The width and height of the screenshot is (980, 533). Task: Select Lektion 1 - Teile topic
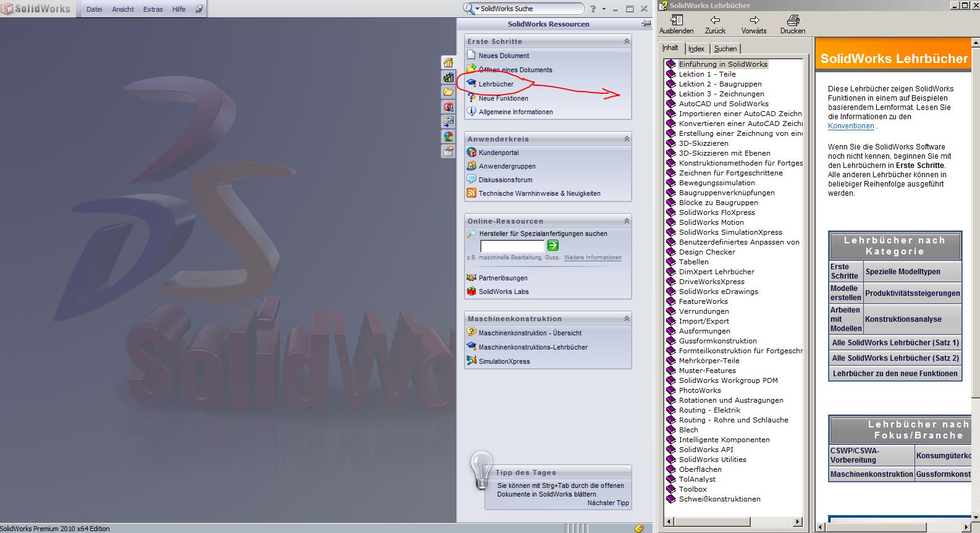707,74
